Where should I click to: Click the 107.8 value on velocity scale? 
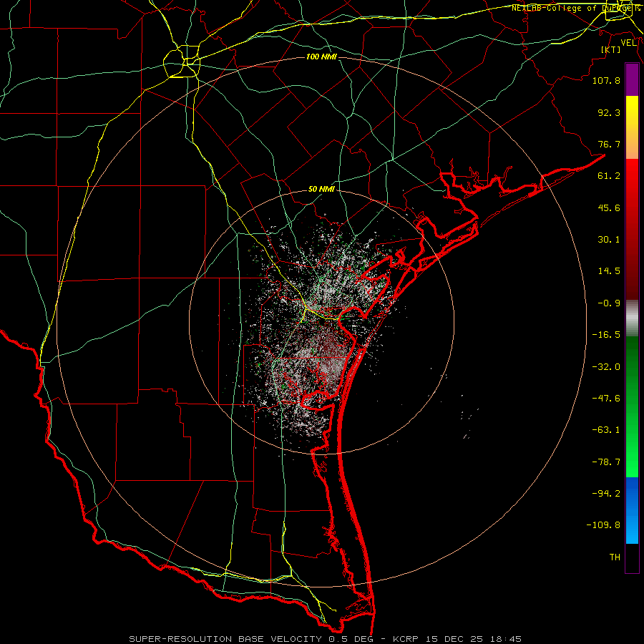(x=606, y=80)
